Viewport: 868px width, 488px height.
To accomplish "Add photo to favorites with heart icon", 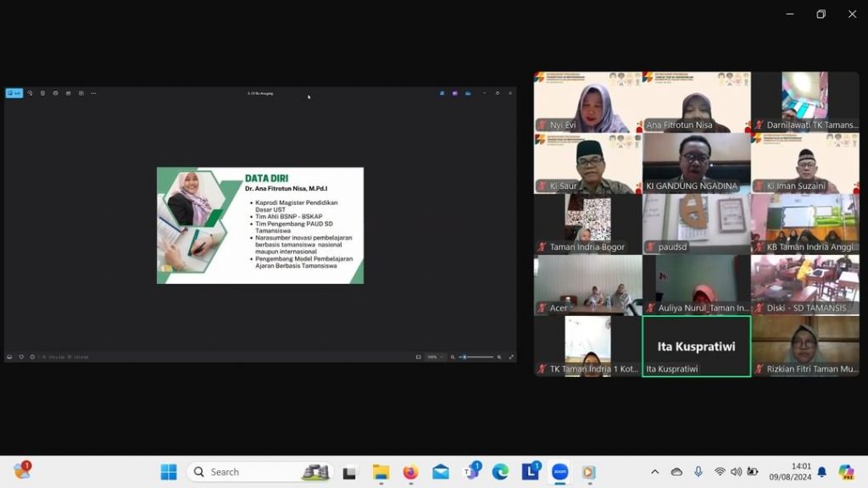I will point(21,357).
